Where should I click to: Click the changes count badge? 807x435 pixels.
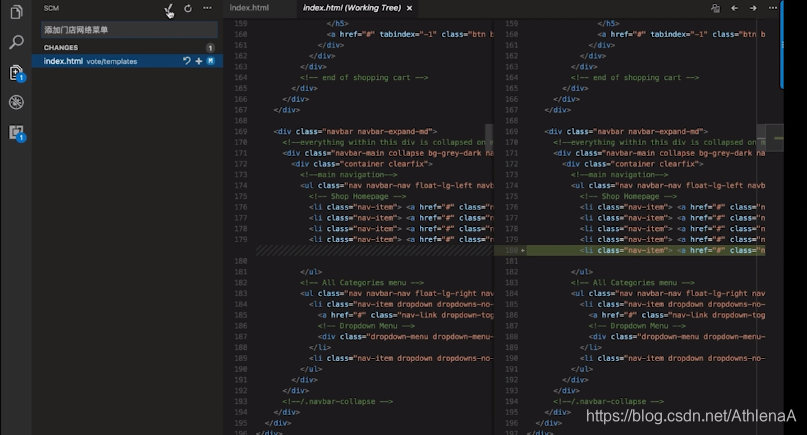tap(210, 48)
